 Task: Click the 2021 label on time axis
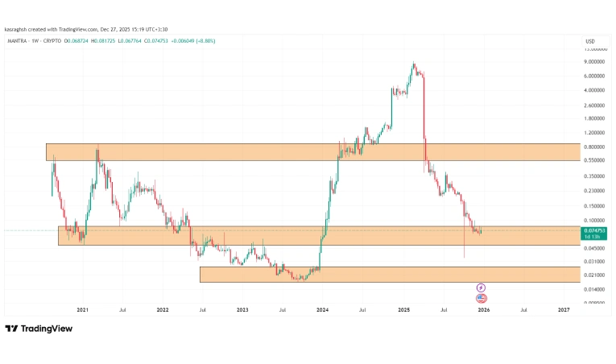(x=82, y=309)
